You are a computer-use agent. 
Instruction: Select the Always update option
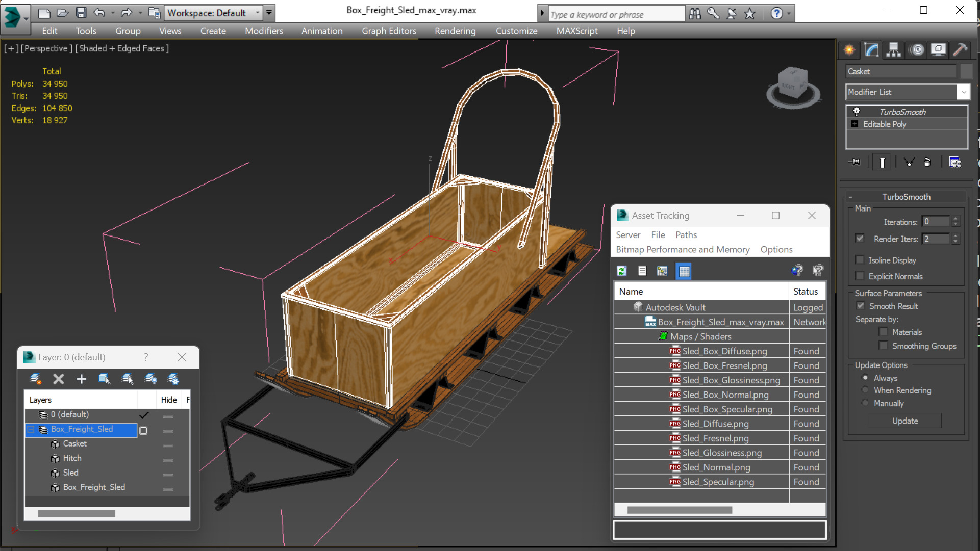pyautogui.click(x=865, y=378)
